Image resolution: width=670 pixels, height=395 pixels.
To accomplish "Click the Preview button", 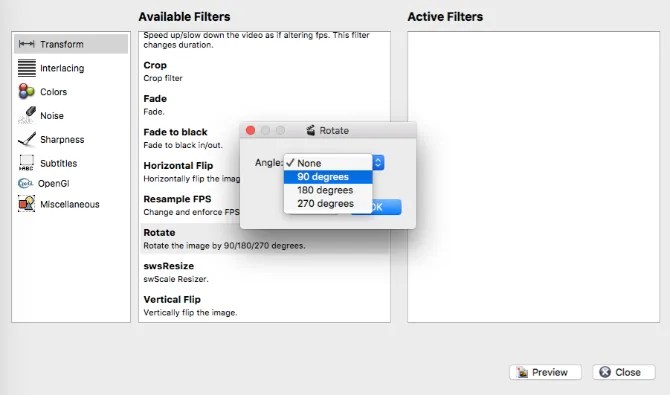I will tap(545, 372).
